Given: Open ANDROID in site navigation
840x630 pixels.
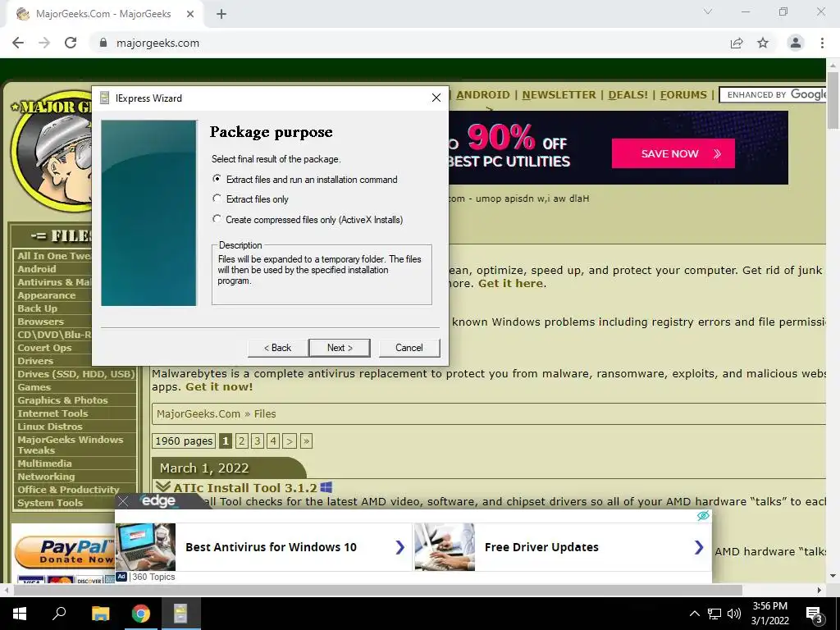Looking at the screenshot, I should [482, 95].
